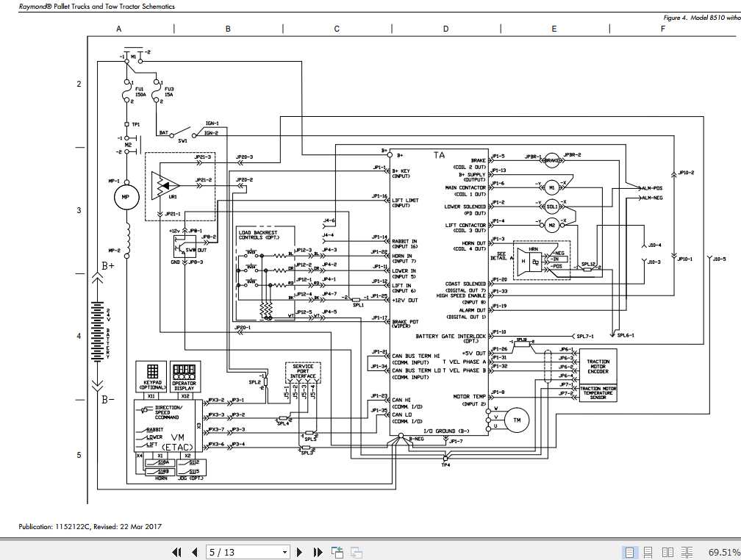The height and width of the screenshot is (560, 741).
Task: Navigate forward to the next view
Action: click(356, 551)
